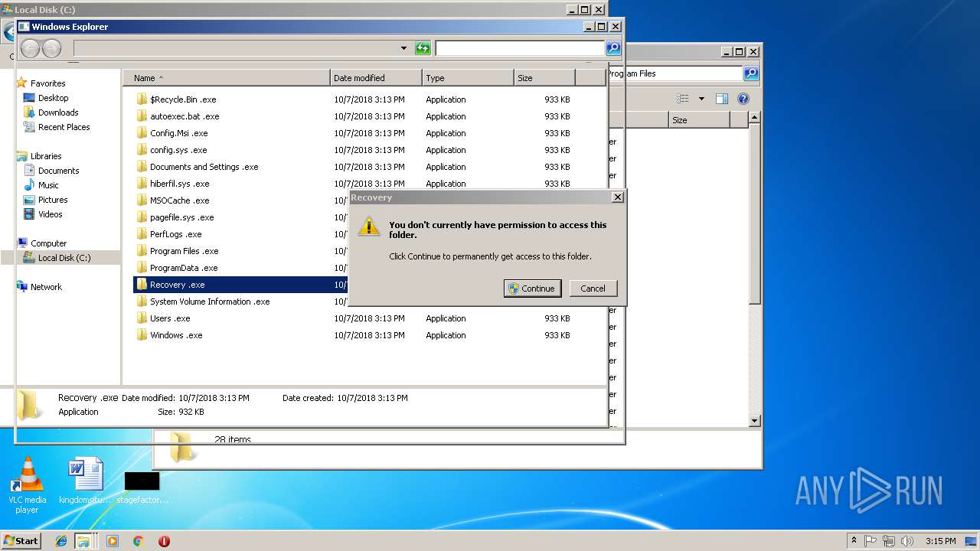Screen dimensions: 980x551
Task: Select Local Disk (C:) in navigation pane
Action: click(x=64, y=258)
